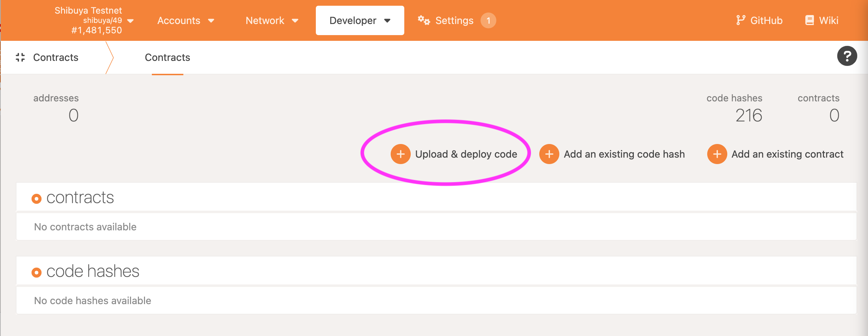Click the orange bullet next to code hashes heading
Image resolution: width=868 pixels, height=336 pixels.
click(x=37, y=272)
